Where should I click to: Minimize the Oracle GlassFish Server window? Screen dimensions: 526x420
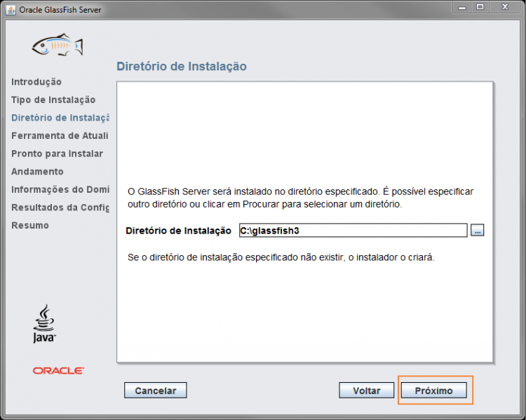coord(462,7)
